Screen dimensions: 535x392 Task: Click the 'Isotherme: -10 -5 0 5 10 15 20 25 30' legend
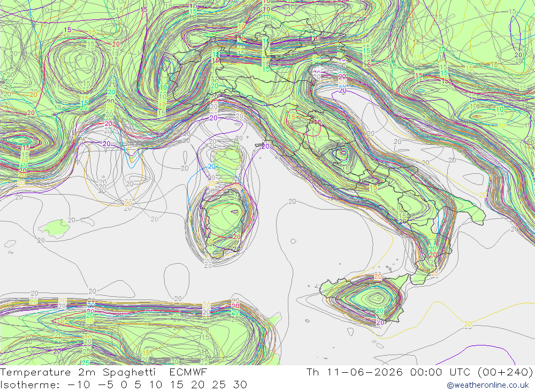click(124, 385)
